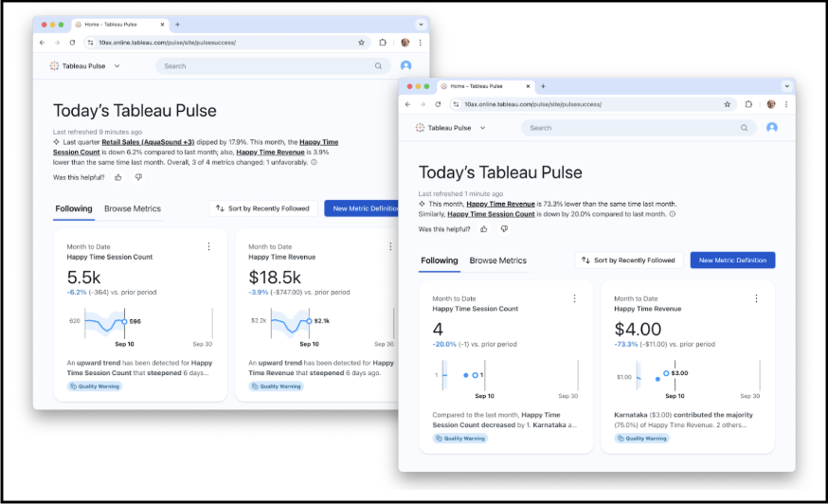
Task: Select Browse Metrics tab in front window
Action: (498, 261)
